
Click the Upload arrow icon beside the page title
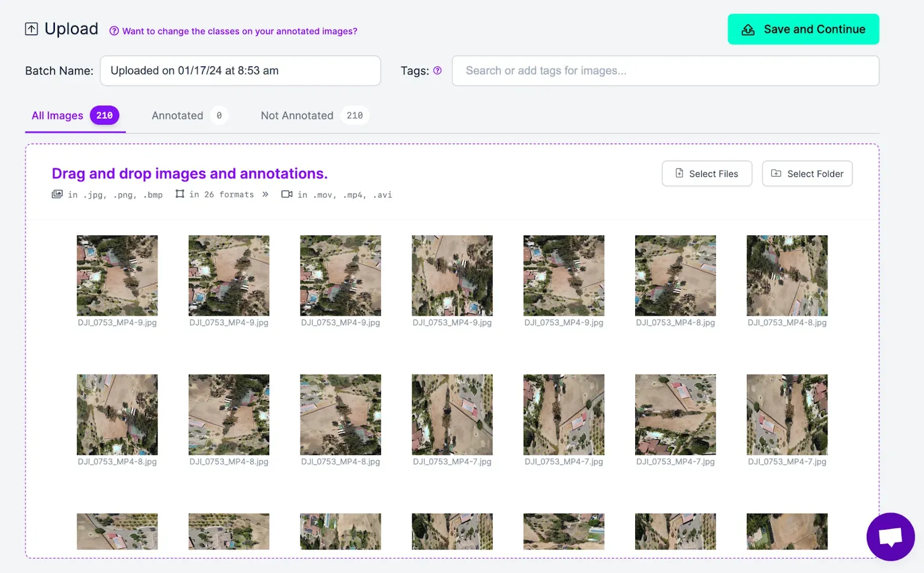31,29
